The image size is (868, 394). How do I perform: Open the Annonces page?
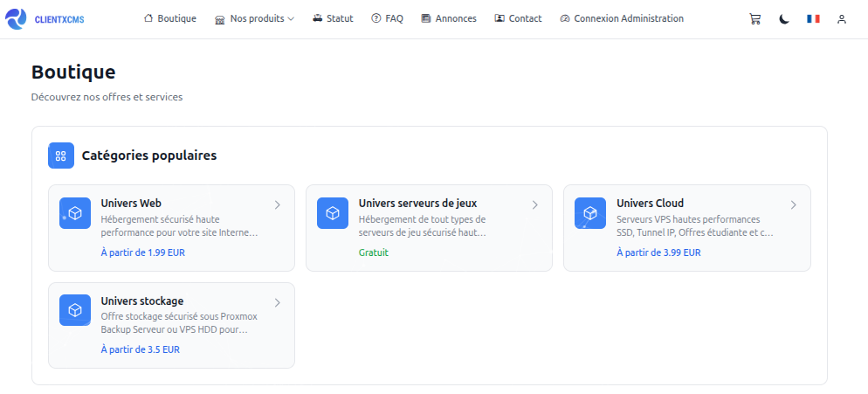point(449,18)
